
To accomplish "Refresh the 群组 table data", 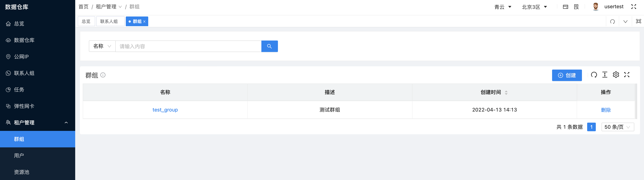I will click(x=594, y=75).
